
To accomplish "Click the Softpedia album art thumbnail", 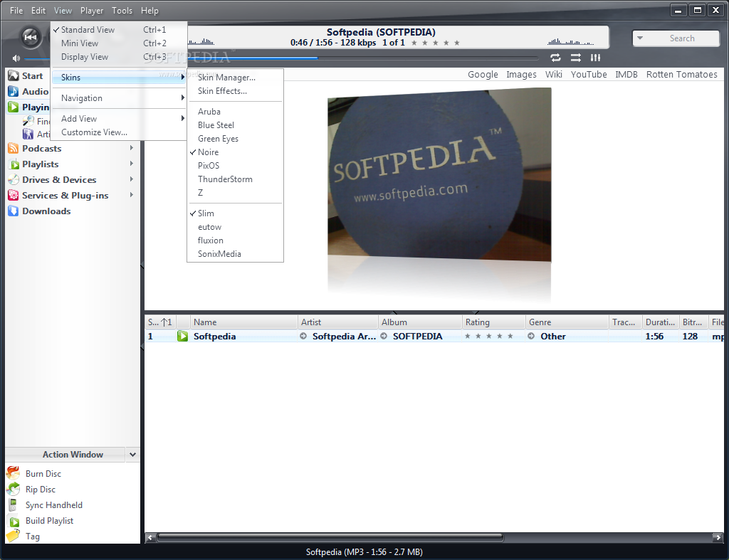I will tap(439, 174).
